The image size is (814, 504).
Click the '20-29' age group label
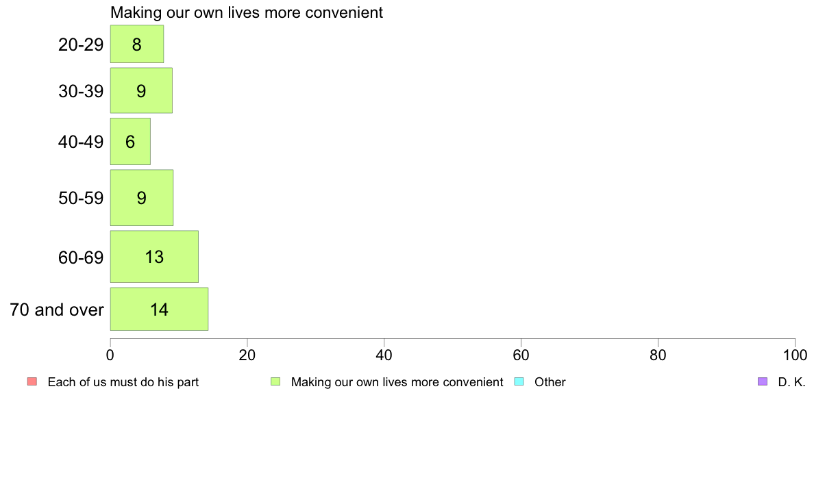coord(81,45)
